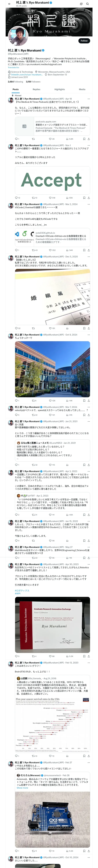The height and width of the screenshot is (868, 98).
Task: Click the Grok icon beside the search icon
Action: (81, 4)
